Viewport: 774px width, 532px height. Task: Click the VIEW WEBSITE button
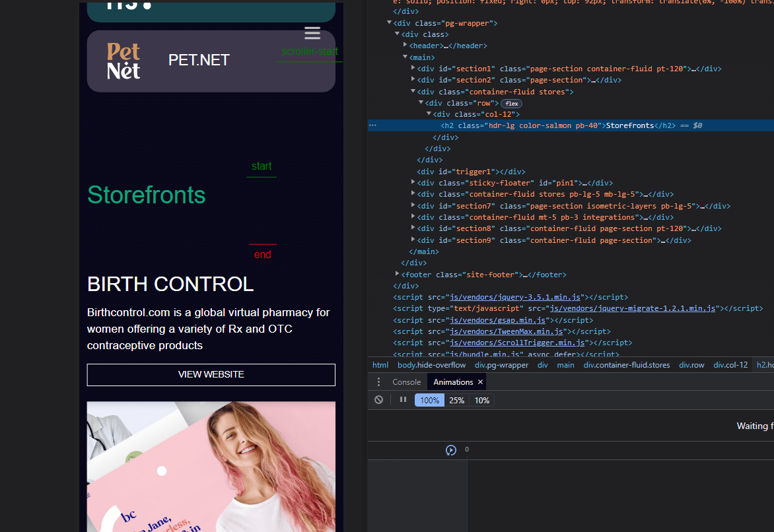(x=211, y=374)
